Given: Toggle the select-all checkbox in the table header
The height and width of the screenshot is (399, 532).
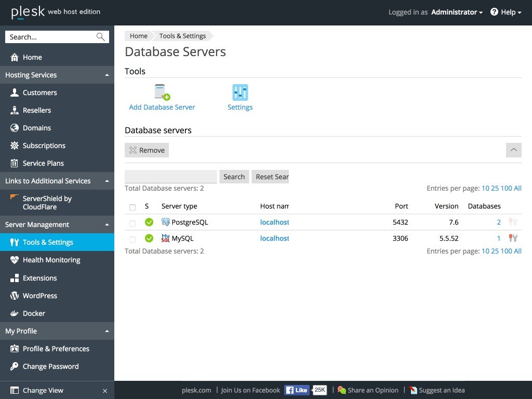Looking at the screenshot, I should (132, 206).
